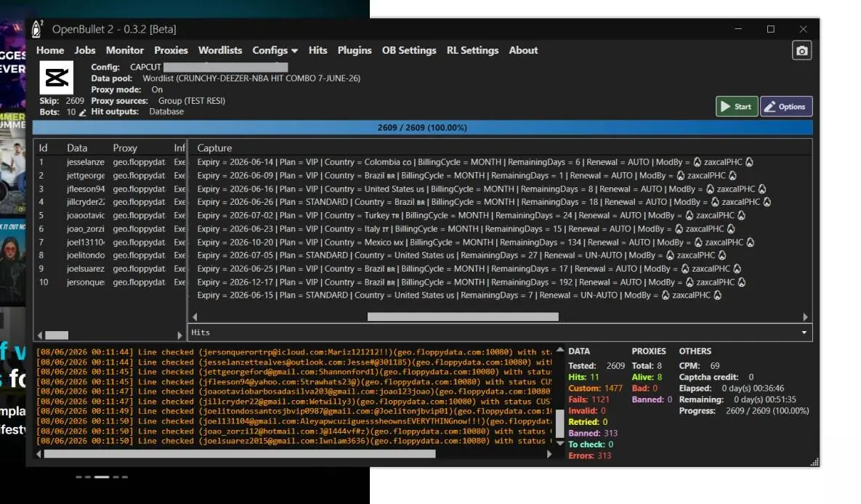Select hit row with Id 10
The width and height of the screenshot is (861, 504).
tap(110, 283)
